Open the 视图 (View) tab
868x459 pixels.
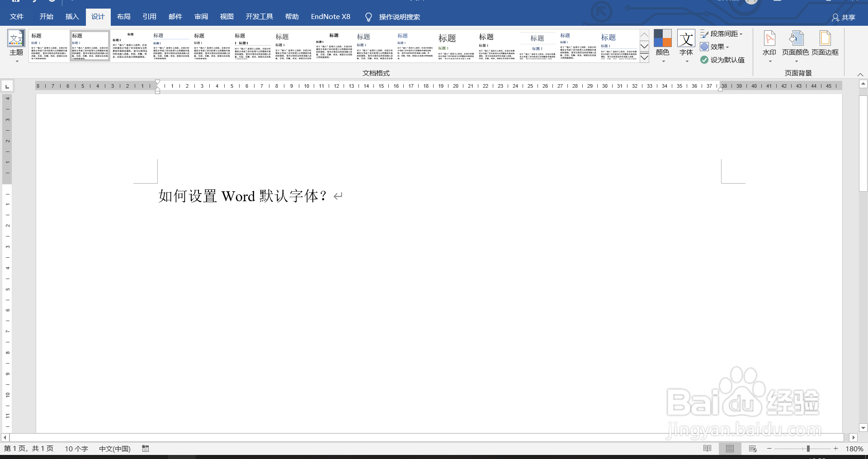(227, 17)
